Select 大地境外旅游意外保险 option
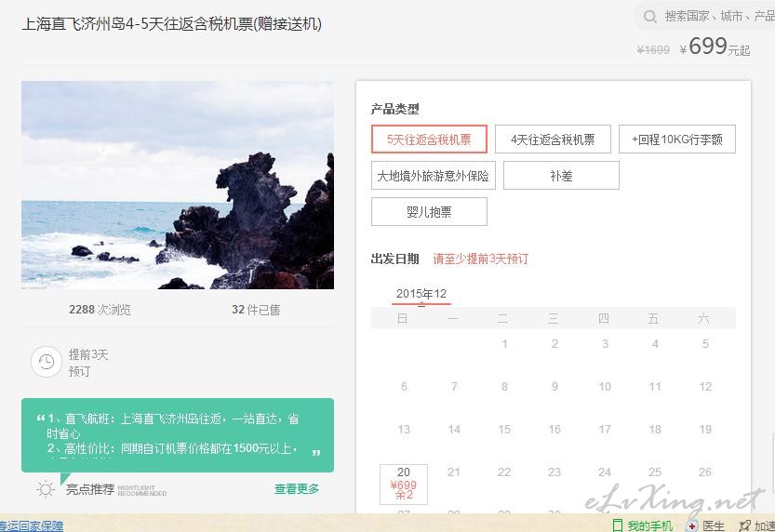Image resolution: width=775 pixels, height=532 pixels. tap(433, 176)
